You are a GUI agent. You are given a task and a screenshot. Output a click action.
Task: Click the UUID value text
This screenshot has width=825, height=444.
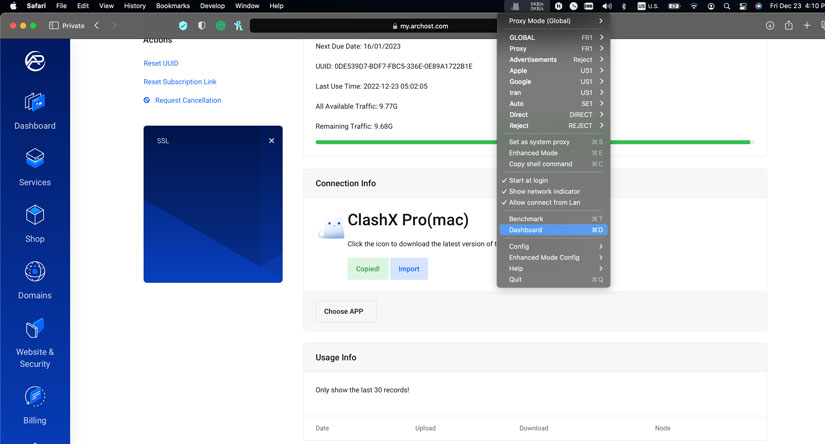tap(404, 66)
